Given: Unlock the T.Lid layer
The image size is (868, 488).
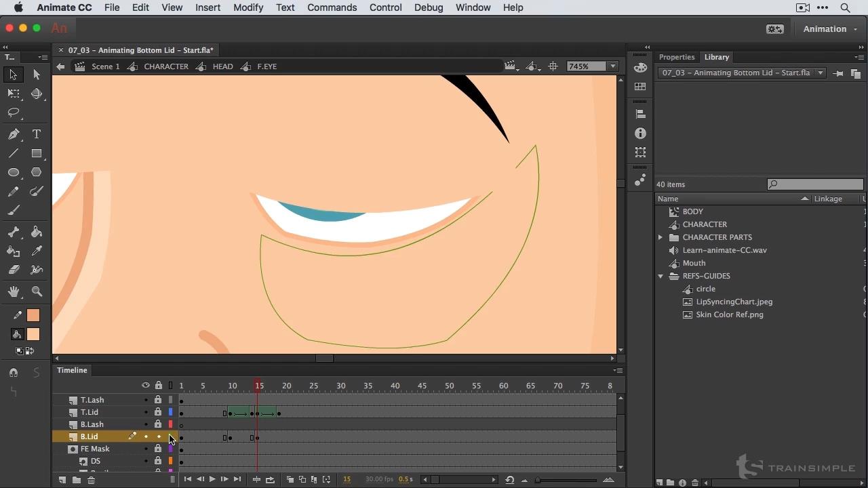Looking at the screenshot, I should pos(158,412).
